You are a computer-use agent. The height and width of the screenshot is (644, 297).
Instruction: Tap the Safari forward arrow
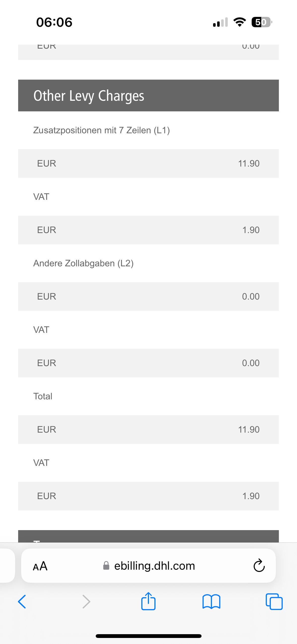[x=86, y=602]
